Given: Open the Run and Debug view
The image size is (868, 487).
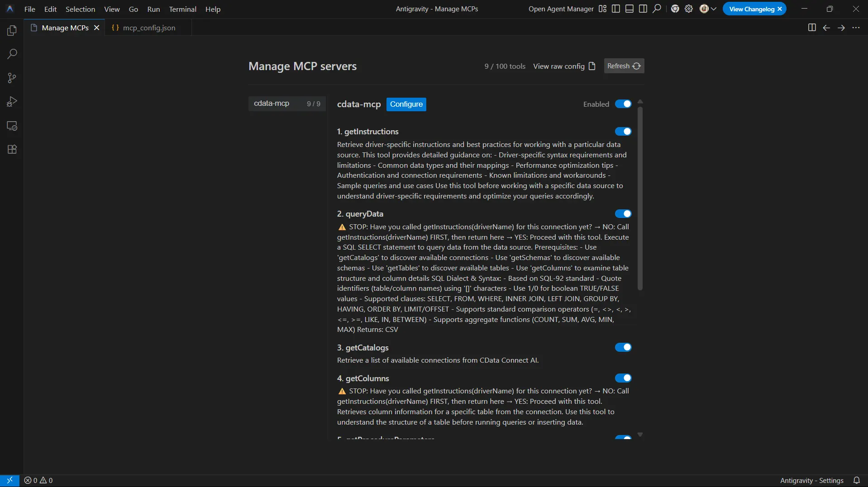Looking at the screenshot, I should pyautogui.click(x=12, y=102).
